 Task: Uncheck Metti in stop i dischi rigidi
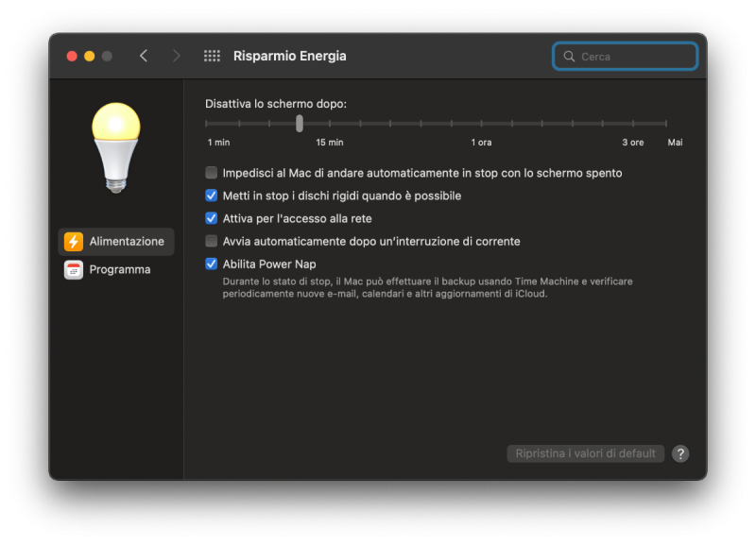pos(212,196)
